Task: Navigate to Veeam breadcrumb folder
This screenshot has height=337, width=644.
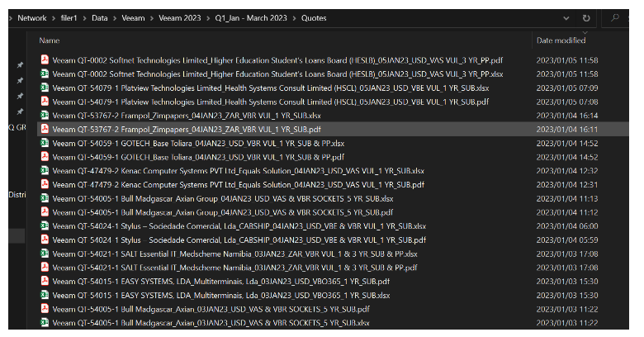Action: (x=133, y=18)
